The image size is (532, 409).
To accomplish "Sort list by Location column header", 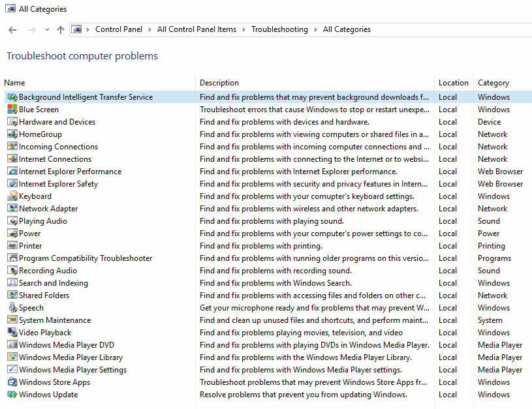I will [x=453, y=83].
